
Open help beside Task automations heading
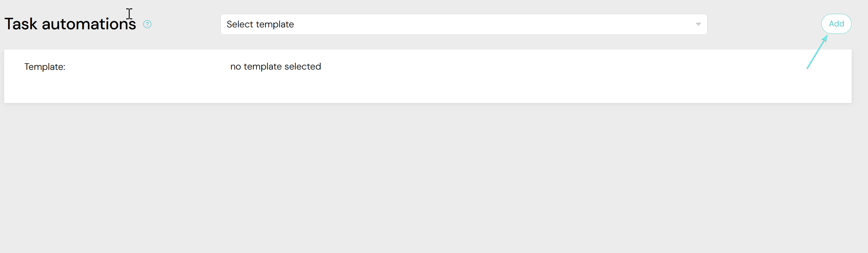pyautogui.click(x=147, y=24)
